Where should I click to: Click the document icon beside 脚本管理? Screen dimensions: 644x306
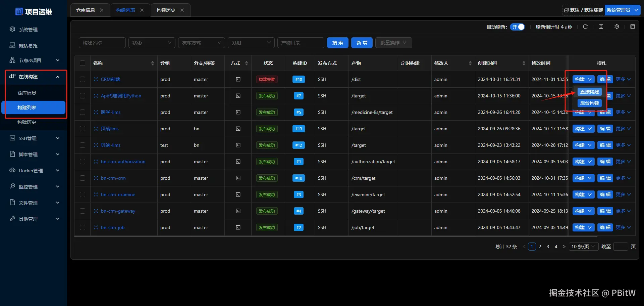coord(12,154)
